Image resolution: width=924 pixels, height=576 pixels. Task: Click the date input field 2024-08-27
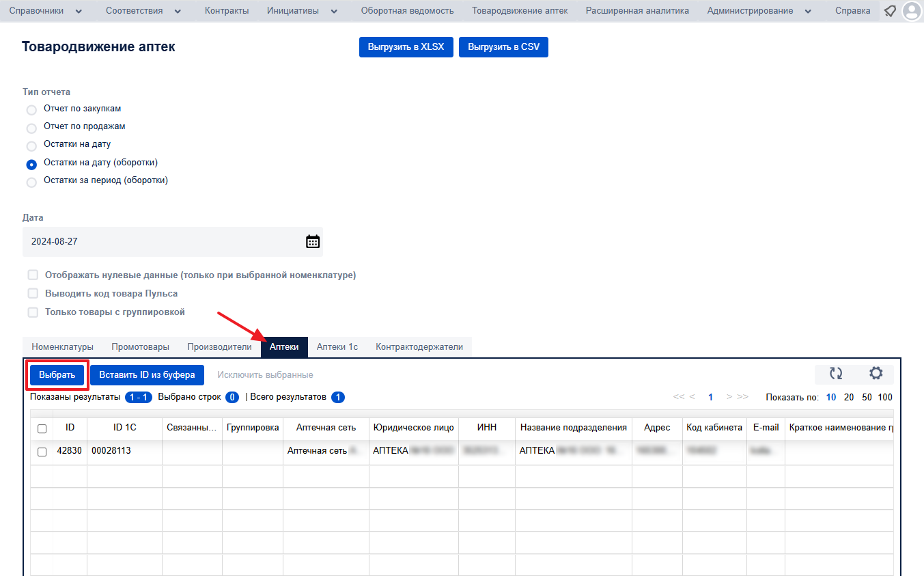coord(173,241)
